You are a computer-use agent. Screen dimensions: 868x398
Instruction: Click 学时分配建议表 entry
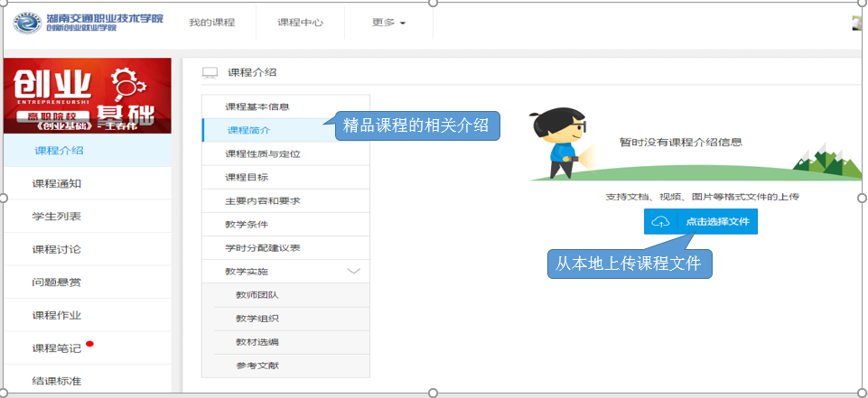[263, 247]
